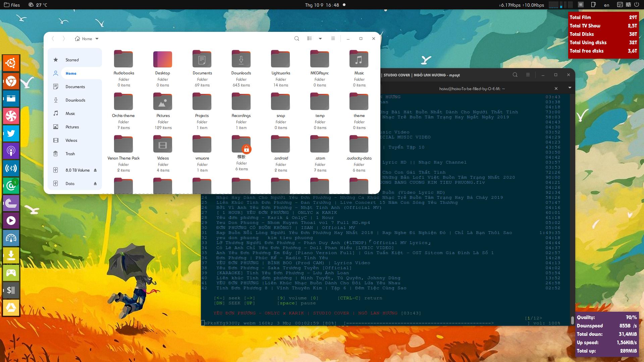
Task: Open Ubuntu logo launcher in dock
Action: pyautogui.click(x=11, y=63)
